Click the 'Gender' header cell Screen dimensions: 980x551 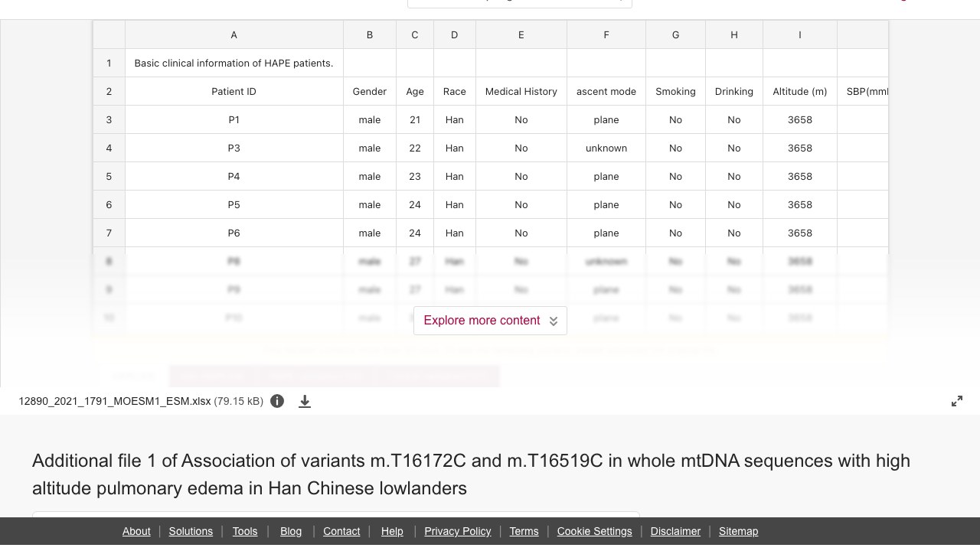(370, 91)
